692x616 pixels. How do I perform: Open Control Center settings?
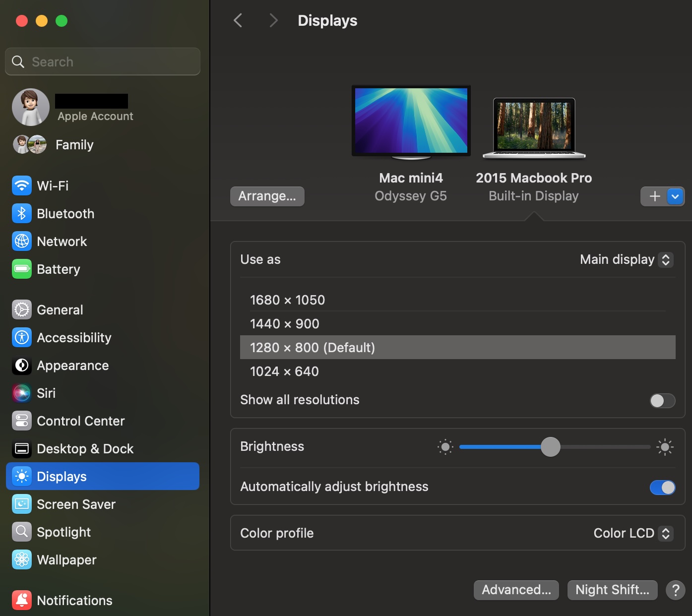pyautogui.click(x=103, y=421)
